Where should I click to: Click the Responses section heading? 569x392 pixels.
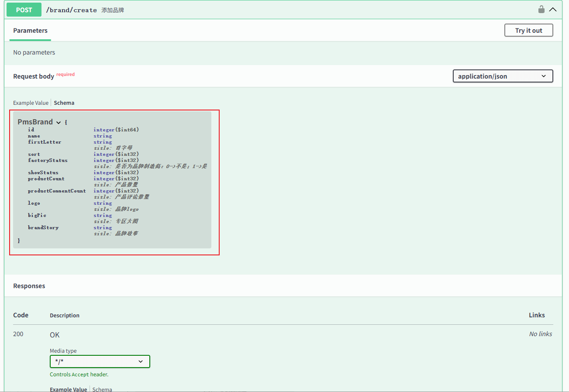tap(29, 286)
